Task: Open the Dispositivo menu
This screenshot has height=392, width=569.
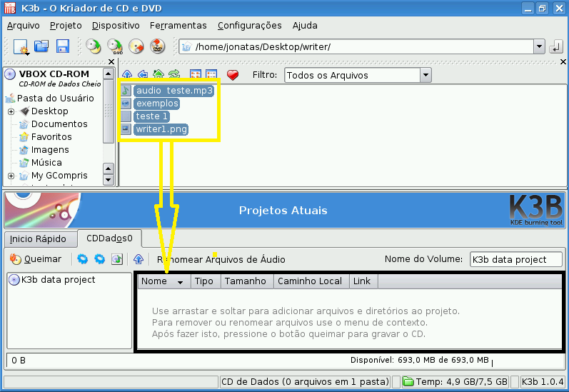Action: (116, 26)
